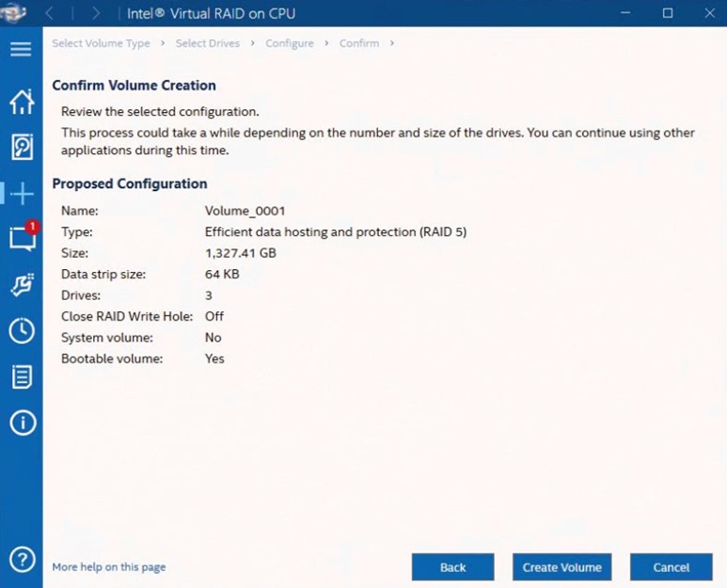
Task: Open the Help question mark icon
Action: (23, 560)
